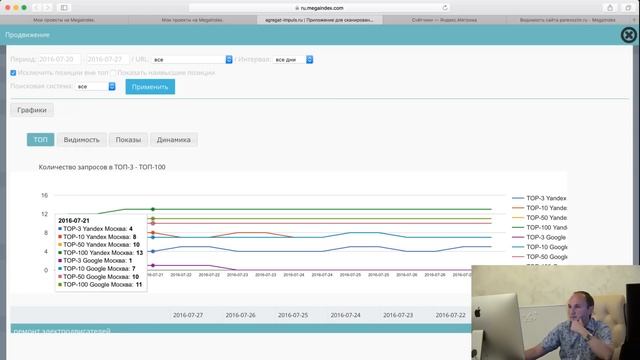Viewport: 640px width, 360px height.
Task: Switch to second Megaindex projects tab
Action: coord(192,20)
